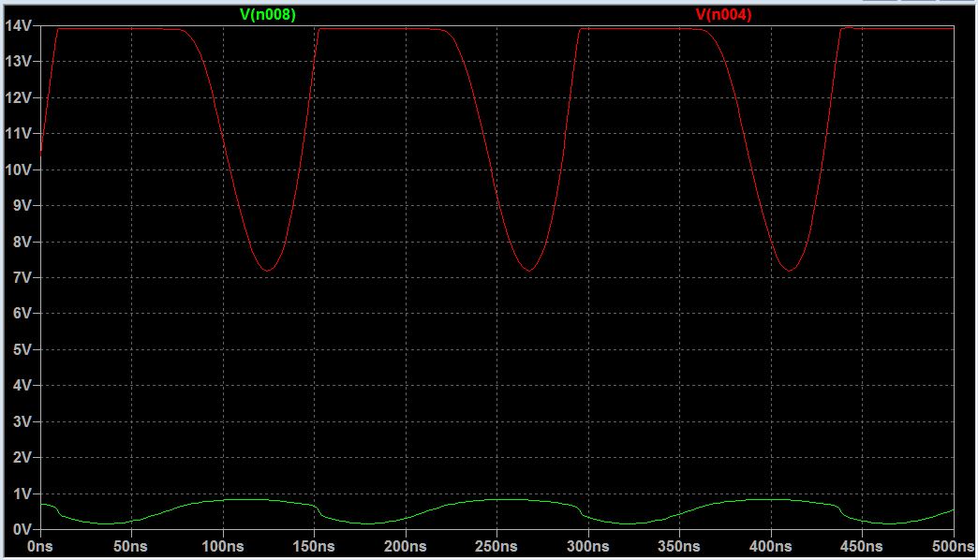
Task: Click the 10V vertical axis label
Action: (x=18, y=169)
